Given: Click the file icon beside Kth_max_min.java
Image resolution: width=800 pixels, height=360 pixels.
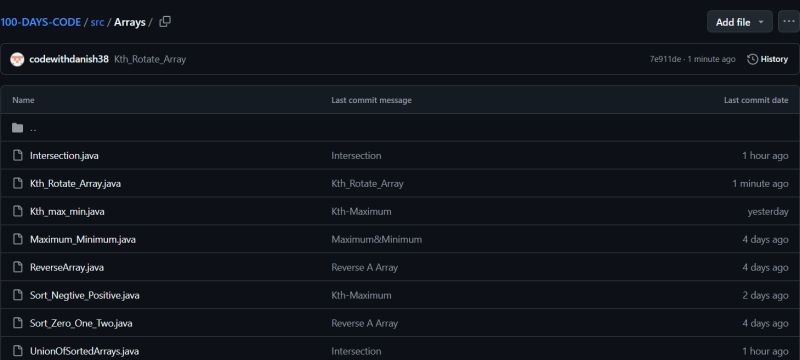Looking at the screenshot, I should pyautogui.click(x=18, y=211).
